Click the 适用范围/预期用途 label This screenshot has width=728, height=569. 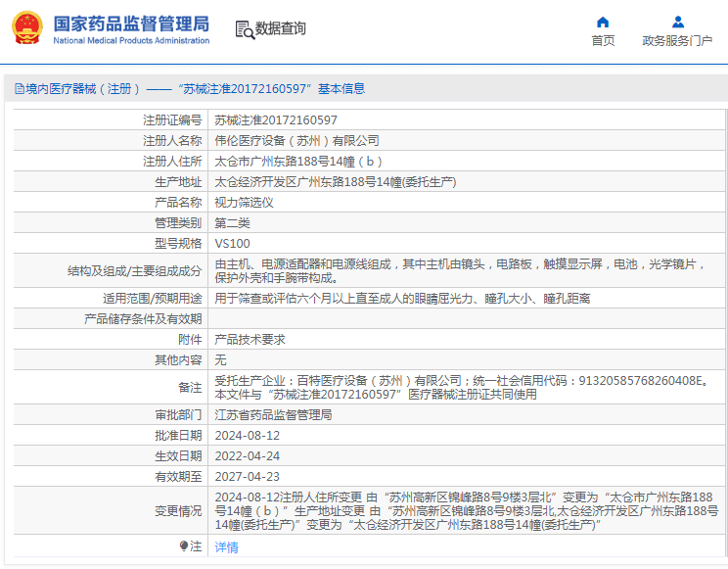click(153, 299)
